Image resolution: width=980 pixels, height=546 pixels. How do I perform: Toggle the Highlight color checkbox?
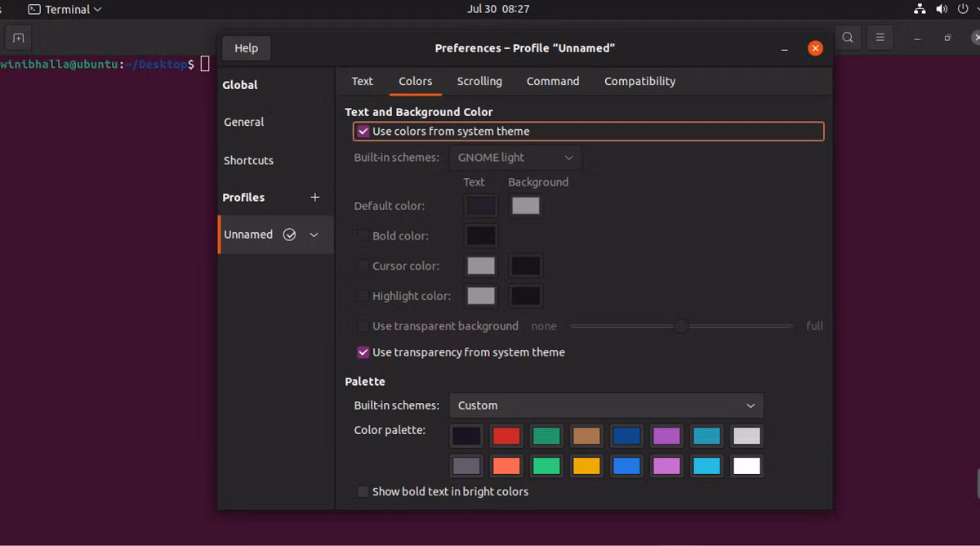tap(362, 296)
